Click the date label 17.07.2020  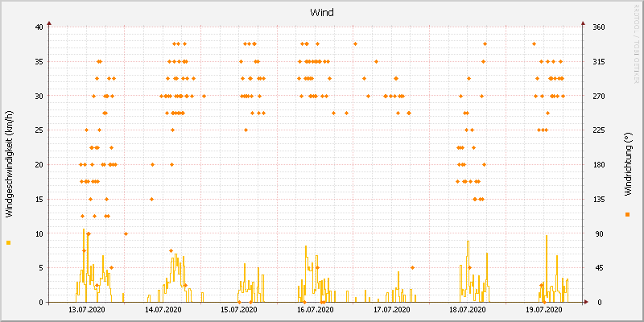click(392, 310)
